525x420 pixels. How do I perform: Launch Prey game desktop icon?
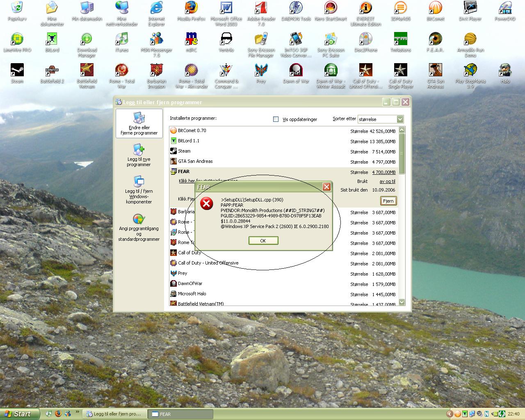click(261, 74)
